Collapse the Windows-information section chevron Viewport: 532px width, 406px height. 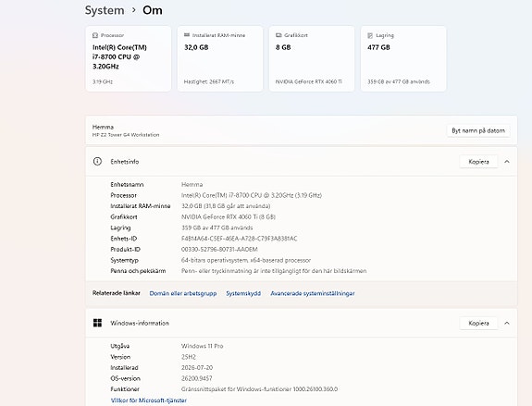[x=507, y=324]
